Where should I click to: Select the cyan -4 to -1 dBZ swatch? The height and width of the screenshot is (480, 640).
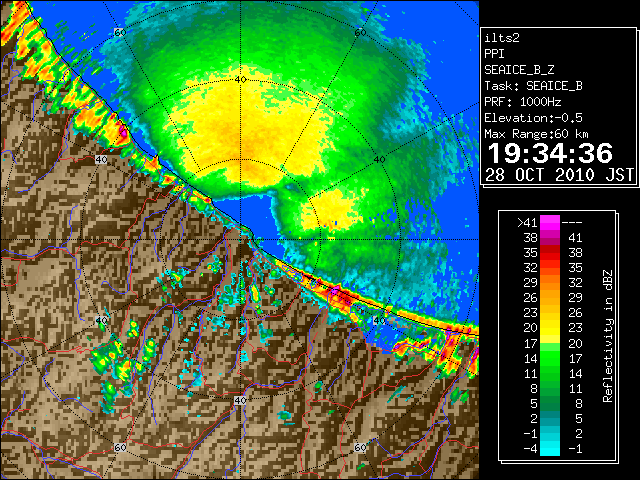550,448
